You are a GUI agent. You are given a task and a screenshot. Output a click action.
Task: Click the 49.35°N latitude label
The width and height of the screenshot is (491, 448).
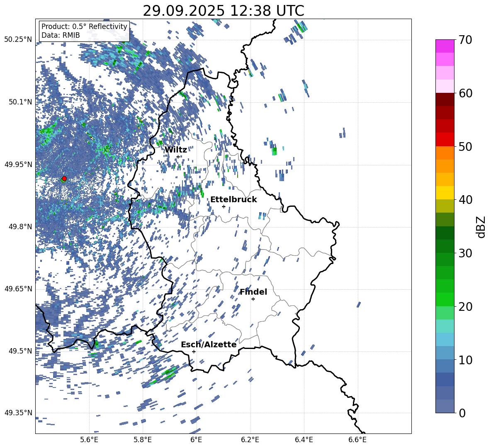coord(18,413)
